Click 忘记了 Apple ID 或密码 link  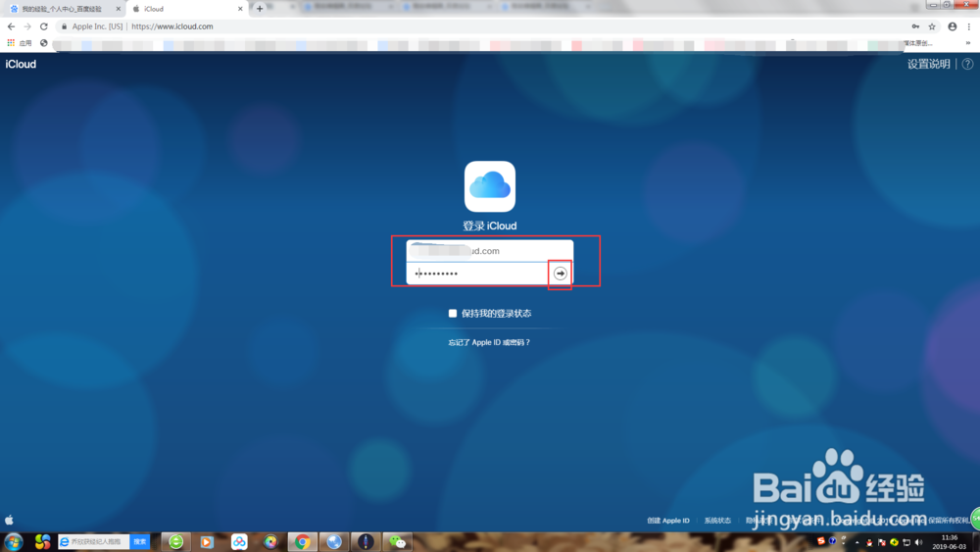click(489, 342)
